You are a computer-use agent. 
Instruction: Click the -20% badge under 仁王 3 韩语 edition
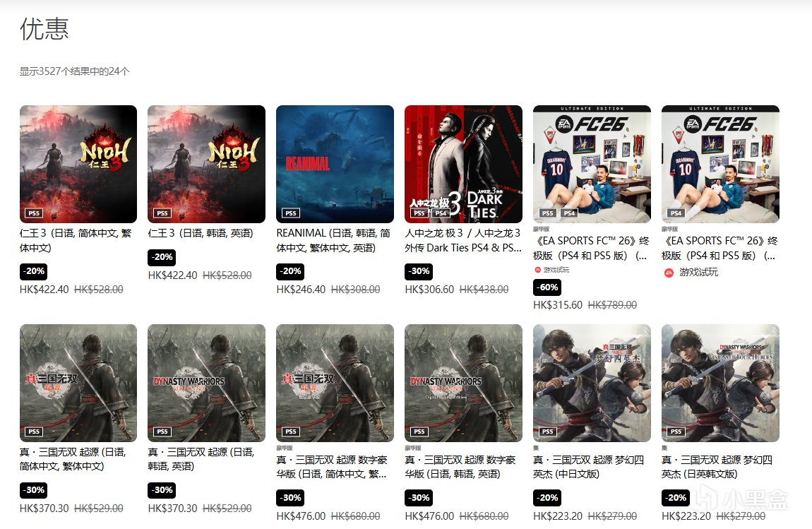click(162, 258)
